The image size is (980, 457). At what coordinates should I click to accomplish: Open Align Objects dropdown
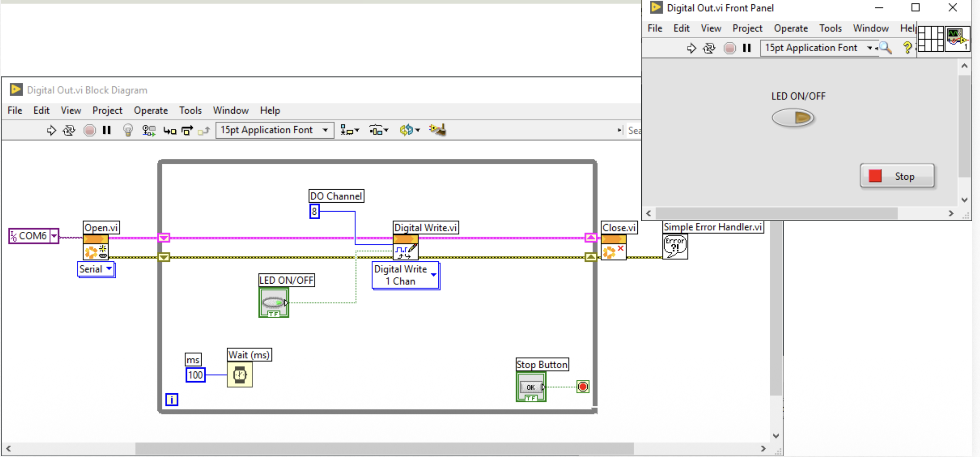pos(349,131)
